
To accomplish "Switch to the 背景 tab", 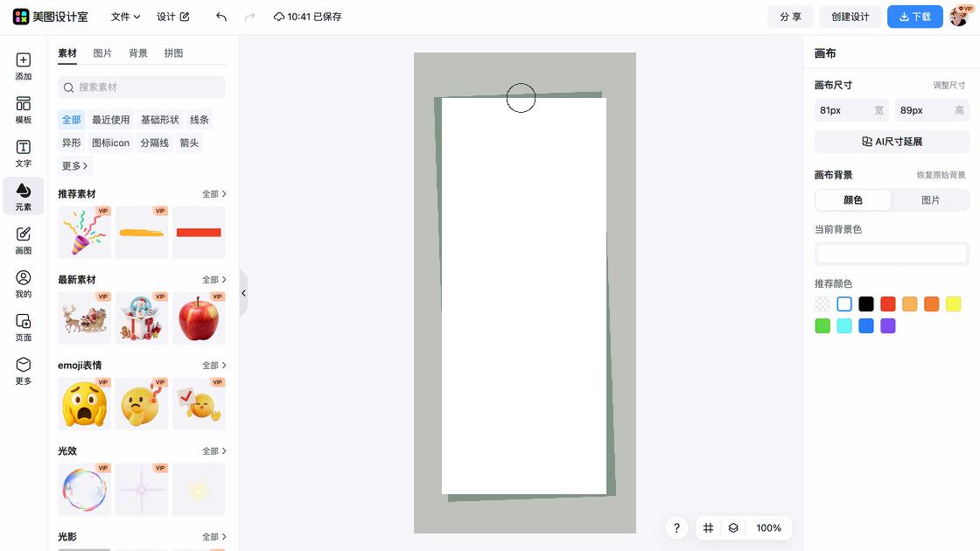I will click(138, 53).
